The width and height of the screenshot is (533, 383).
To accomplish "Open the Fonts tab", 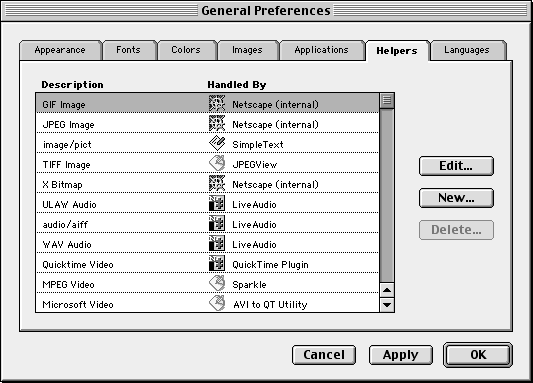I will (129, 50).
